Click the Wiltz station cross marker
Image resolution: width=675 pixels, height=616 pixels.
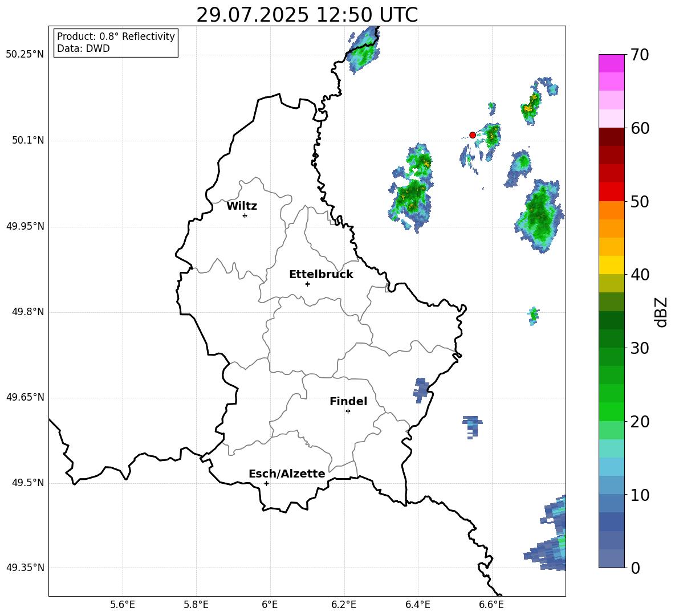point(245,215)
